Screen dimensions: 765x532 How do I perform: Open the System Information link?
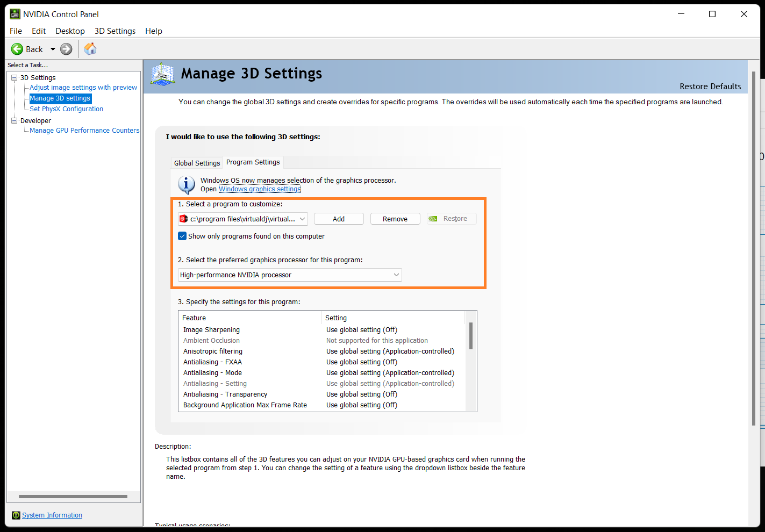pos(52,515)
